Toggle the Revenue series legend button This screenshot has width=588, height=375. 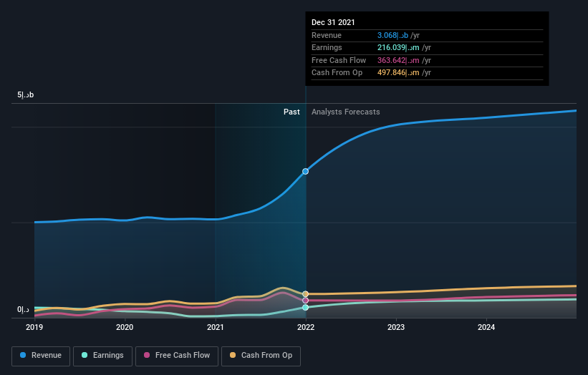(41, 356)
